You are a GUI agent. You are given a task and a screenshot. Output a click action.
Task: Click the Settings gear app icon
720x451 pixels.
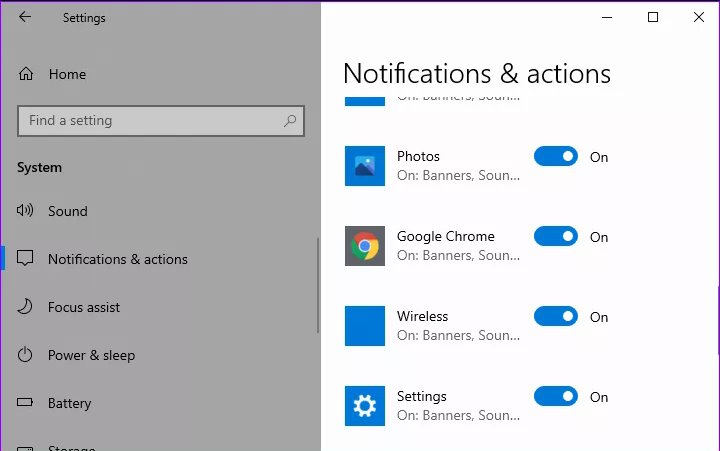point(365,406)
